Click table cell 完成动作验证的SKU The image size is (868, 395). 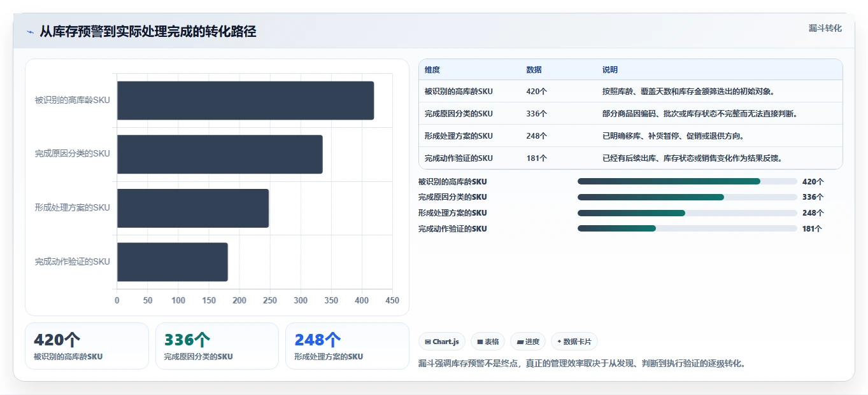tap(459, 158)
